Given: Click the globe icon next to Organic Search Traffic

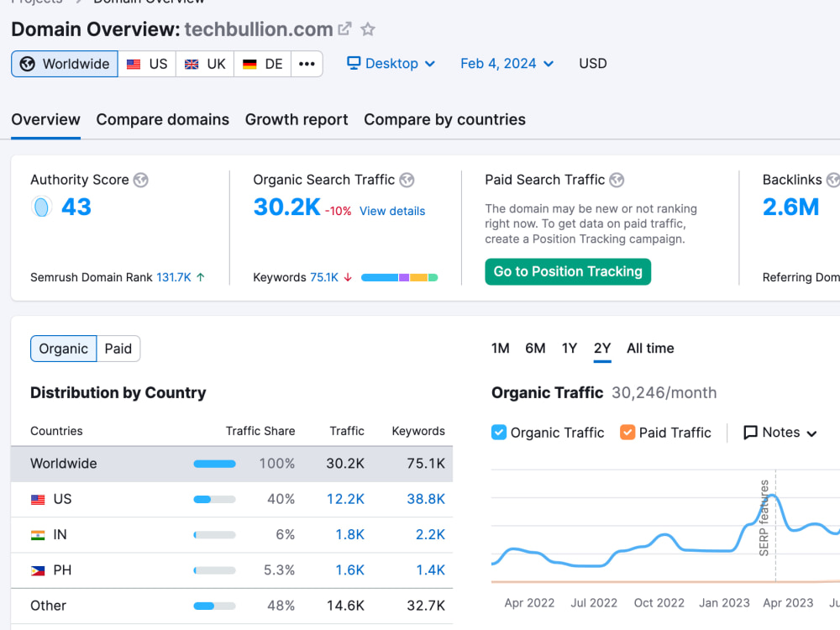Looking at the screenshot, I should [x=407, y=180].
